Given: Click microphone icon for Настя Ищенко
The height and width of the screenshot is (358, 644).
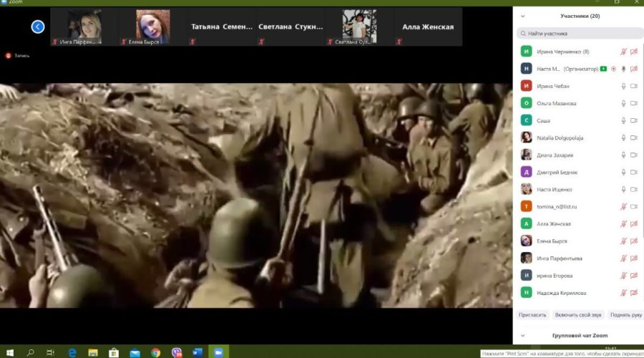Looking at the screenshot, I should click(623, 190).
